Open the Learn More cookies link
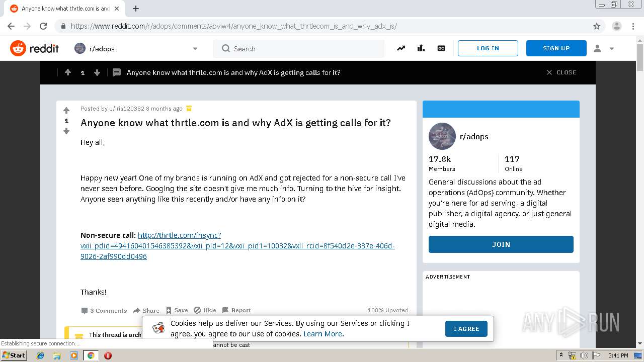644x362 pixels. pyautogui.click(x=323, y=334)
